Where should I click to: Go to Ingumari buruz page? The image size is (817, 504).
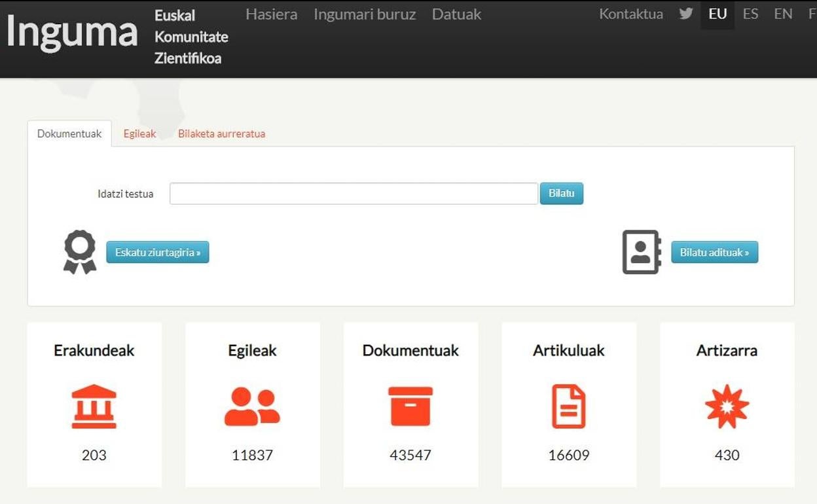point(365,14)
